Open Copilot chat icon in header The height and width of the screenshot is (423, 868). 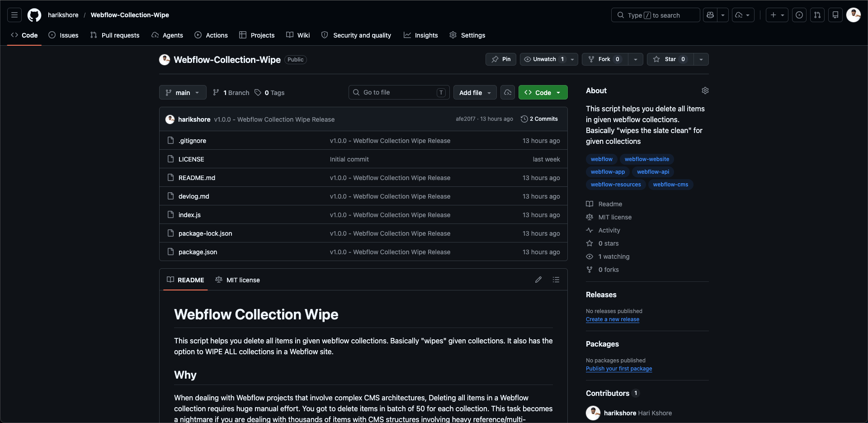pos(710,15)
